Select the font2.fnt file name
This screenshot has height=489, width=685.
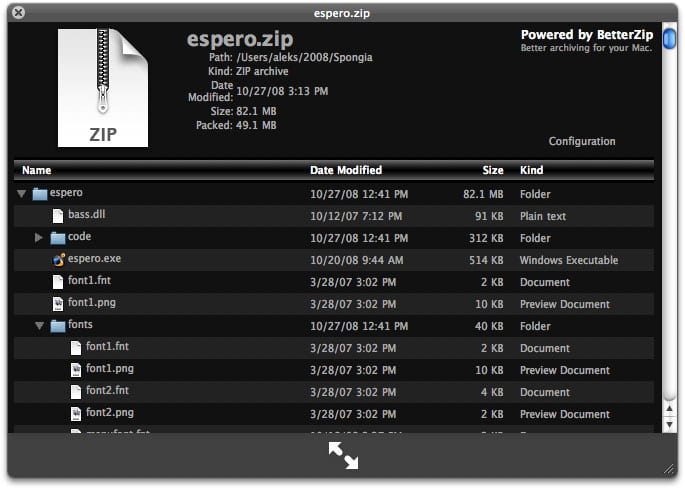(x=107, y=390)
